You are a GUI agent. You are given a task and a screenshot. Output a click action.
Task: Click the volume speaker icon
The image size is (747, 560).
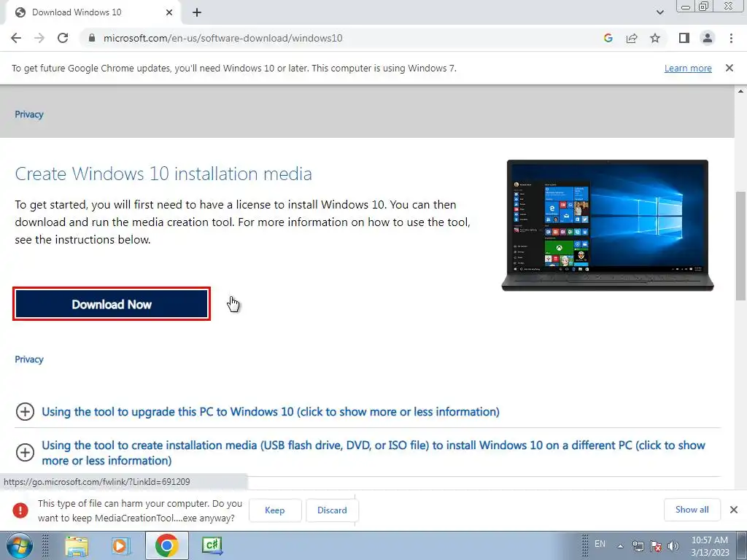(673, 545)
